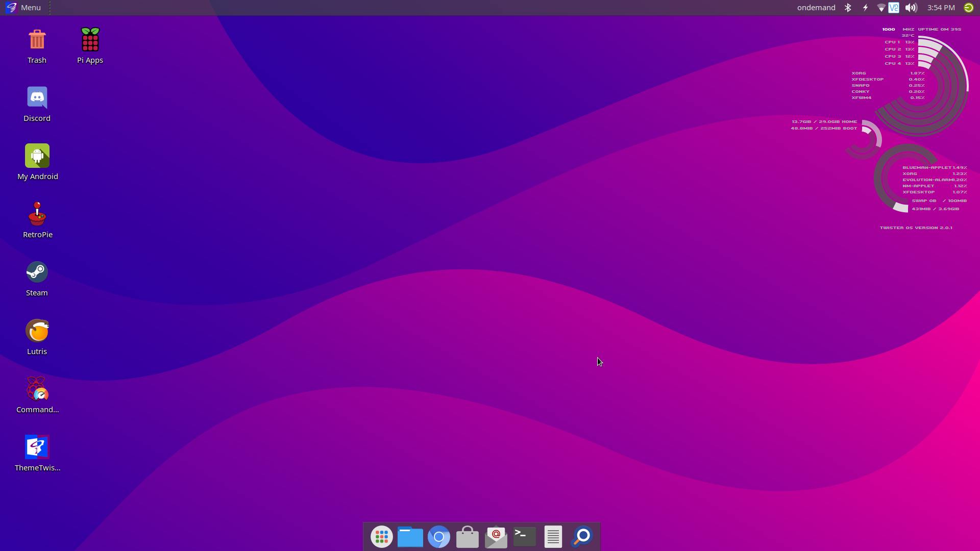Open the volume control in the tray

point(911,7)
